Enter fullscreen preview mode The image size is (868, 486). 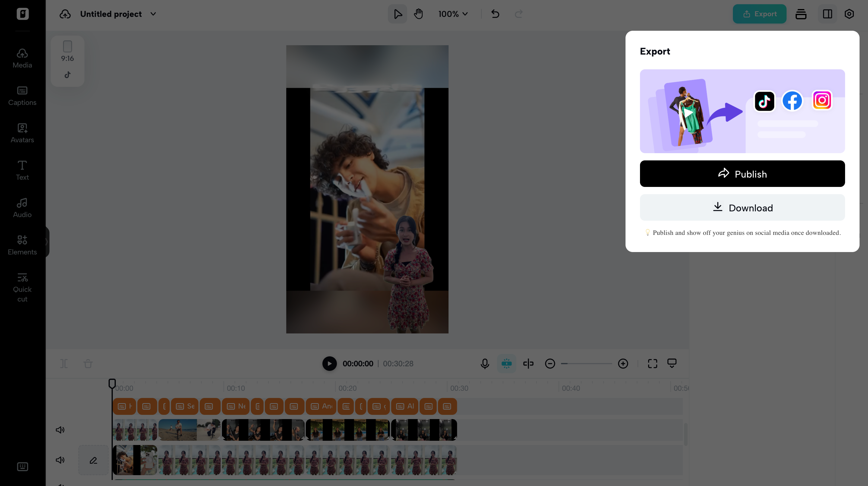coord(652,363)
